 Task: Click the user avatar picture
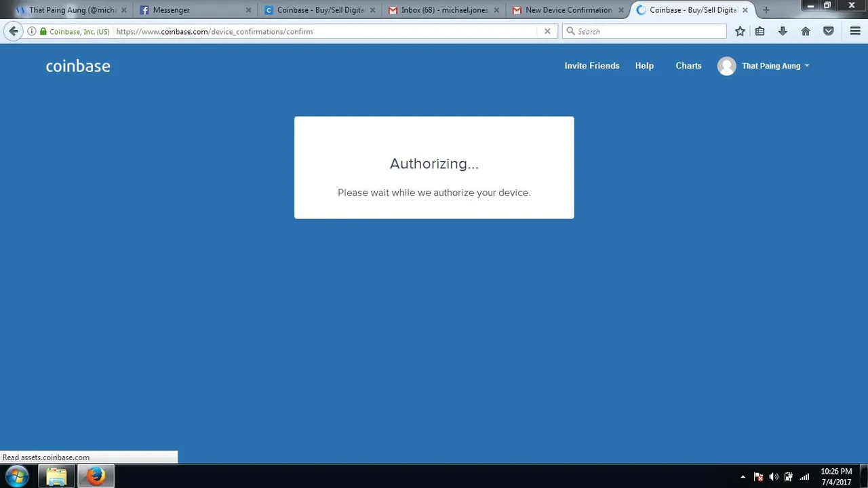(x=727, y=66)
